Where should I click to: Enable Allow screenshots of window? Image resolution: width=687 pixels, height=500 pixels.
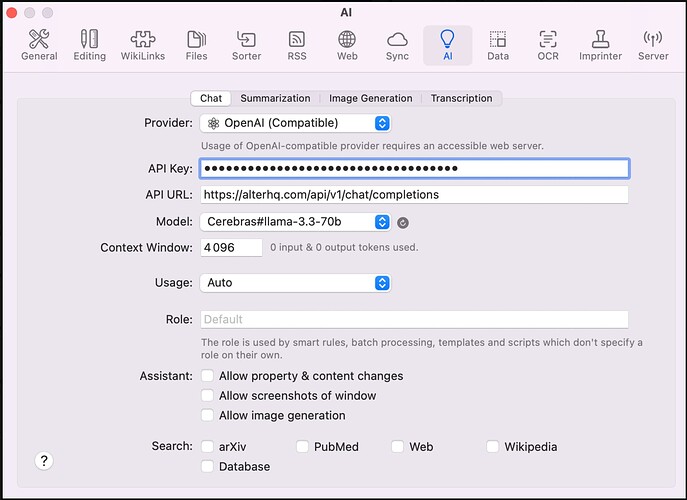tap(207, 396)
